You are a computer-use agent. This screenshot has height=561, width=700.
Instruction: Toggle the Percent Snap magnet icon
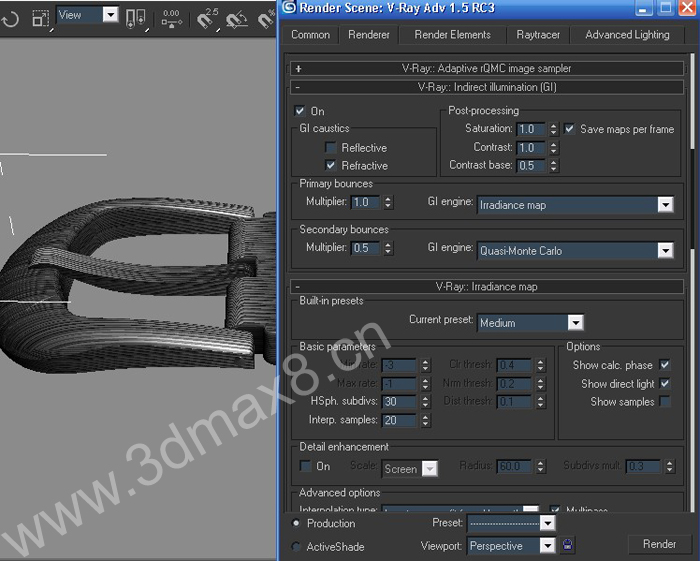coord(266,19)
